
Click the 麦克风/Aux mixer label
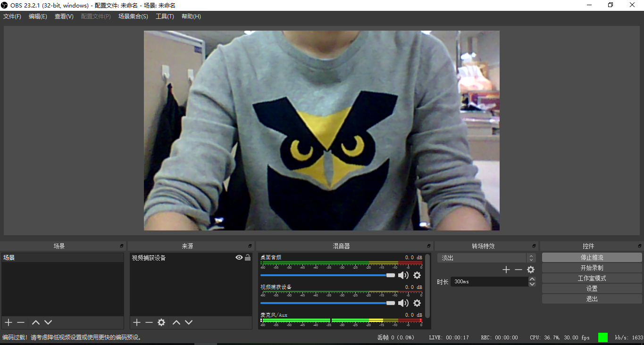click(274, 315)
